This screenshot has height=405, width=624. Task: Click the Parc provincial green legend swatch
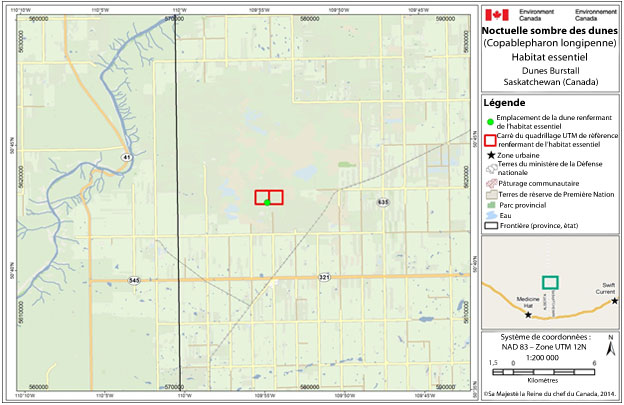pyautogui.click(x=490, y=205)
